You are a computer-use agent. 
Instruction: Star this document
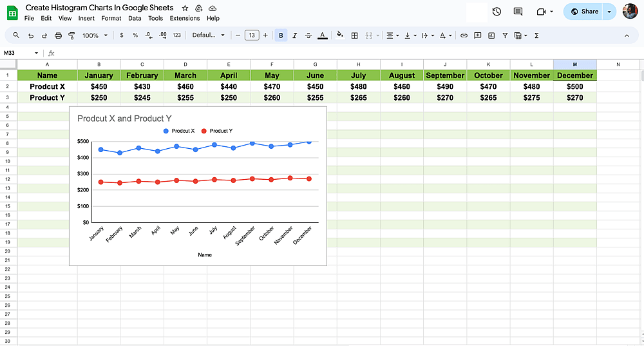[185, 8]
